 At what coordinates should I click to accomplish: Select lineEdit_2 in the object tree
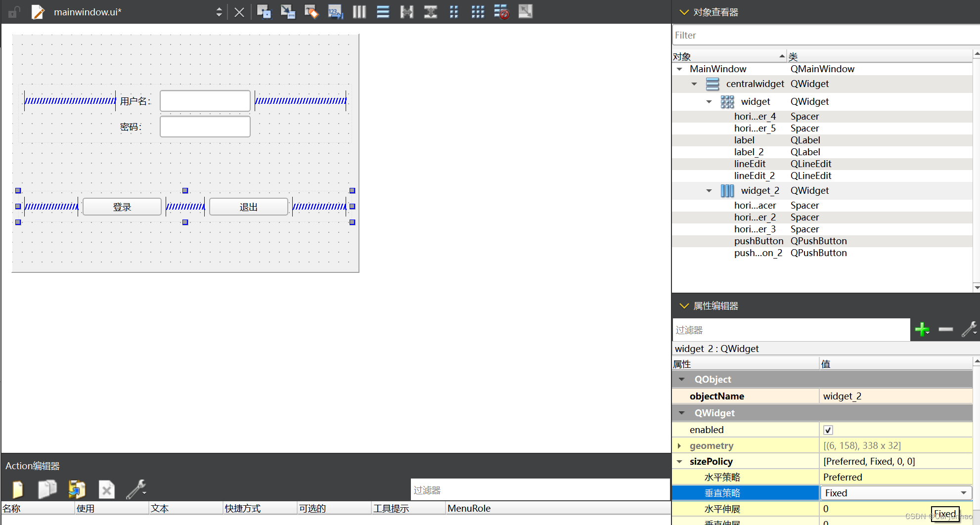(822, 176)
